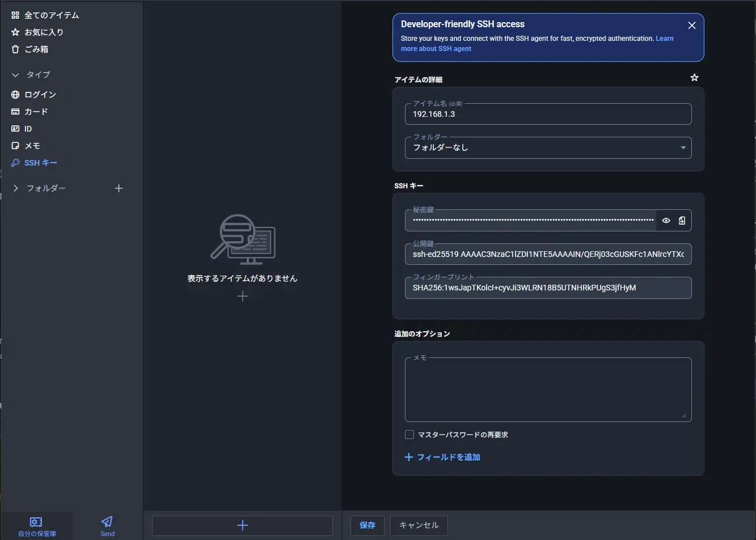Screen dimensions: 756x540
Task: Save the item with 保存 button
Action: (x=368, y=525)
